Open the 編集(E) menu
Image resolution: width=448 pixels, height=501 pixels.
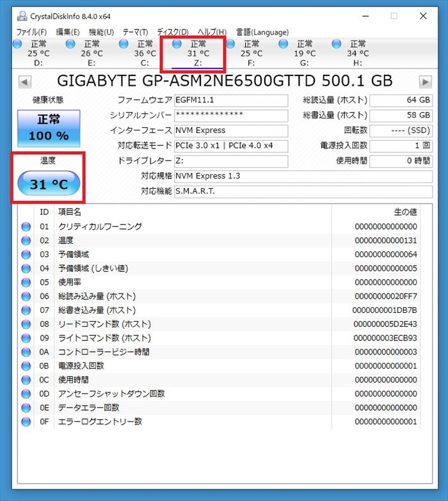point(68,32)
